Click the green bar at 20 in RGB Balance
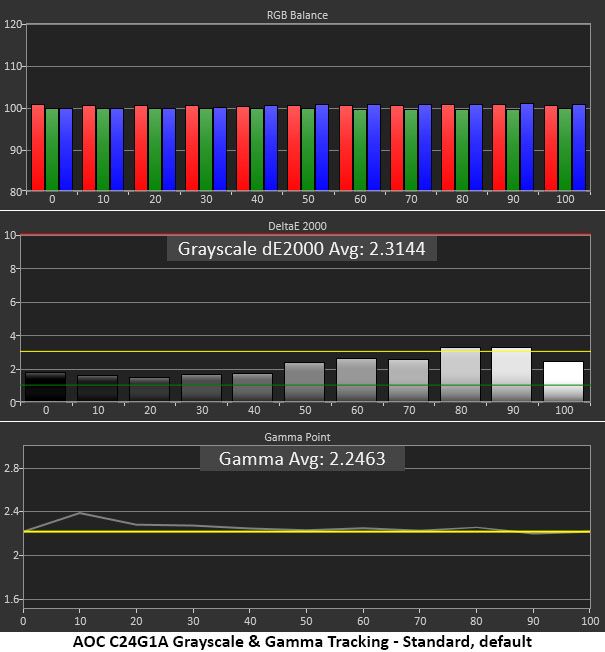The image size is (605, 652). click(x=155, y=150)
